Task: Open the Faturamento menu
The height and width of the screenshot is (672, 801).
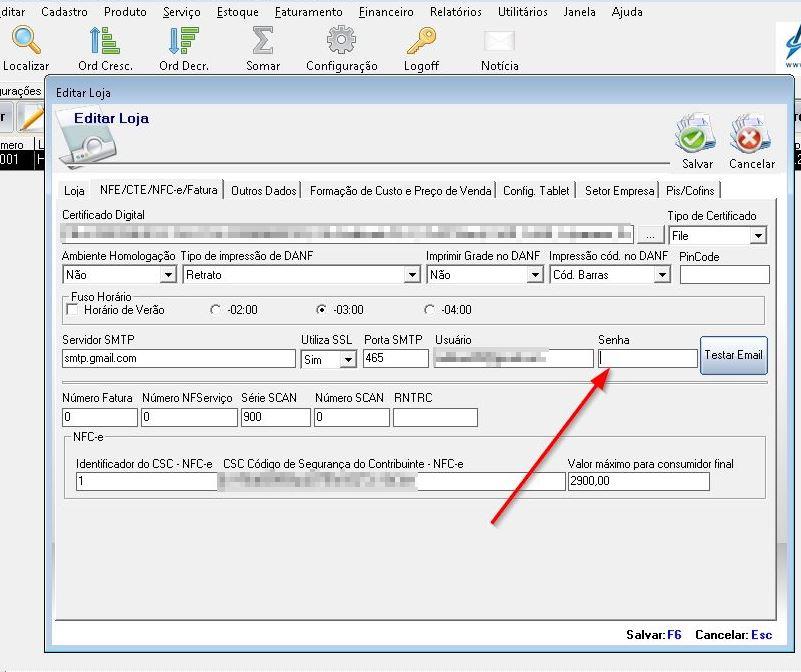Action: coord(309,11)
